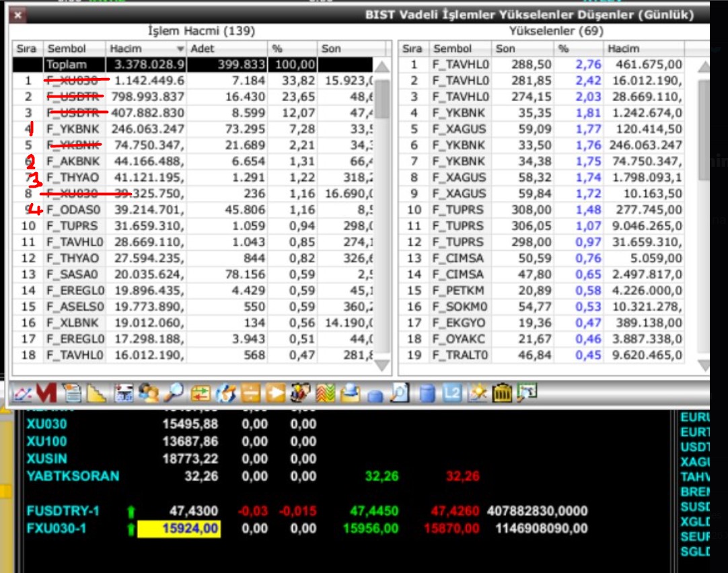Open the people group icon after play arrow
Viewport: 728px width, 573px height.
(300, 393)
